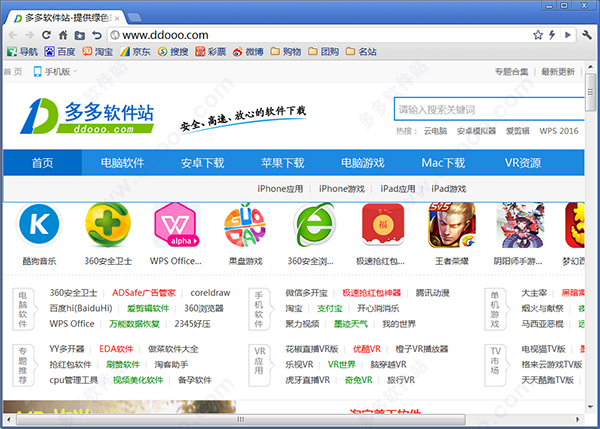Go to the browser home page icon
The image size is (600, 429).
point(63,35)
